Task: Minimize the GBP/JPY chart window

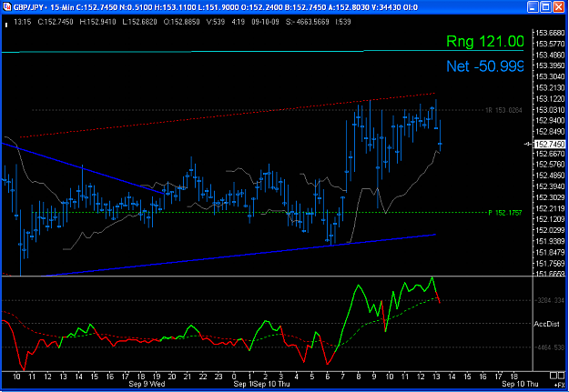Action: pyautogui.click(x=533, y=7)
